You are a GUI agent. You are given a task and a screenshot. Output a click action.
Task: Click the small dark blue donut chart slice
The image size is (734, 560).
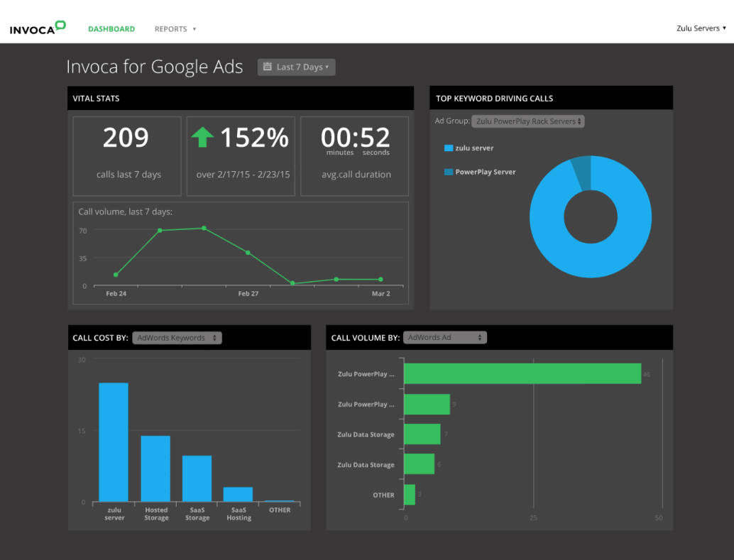click(582, 172)
